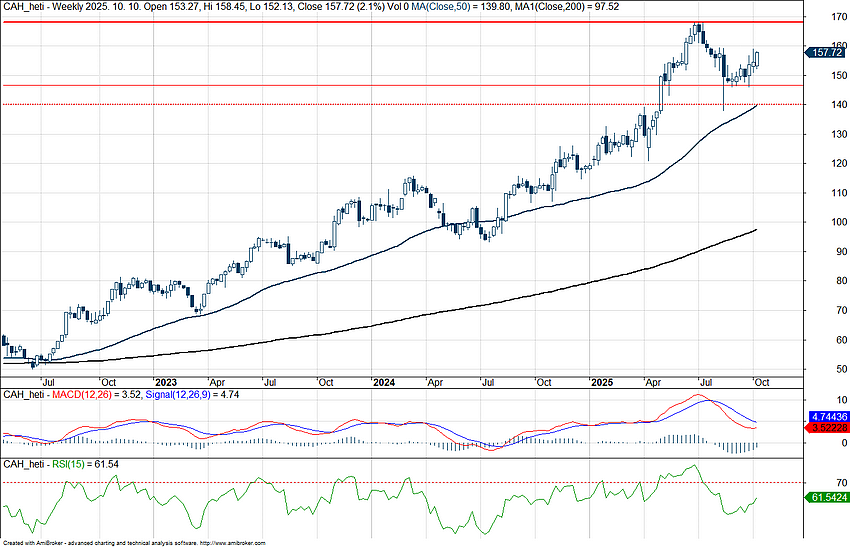Select the 2023 year marker on the time axis
Screen dimensions: 850x547
(165, 382)
